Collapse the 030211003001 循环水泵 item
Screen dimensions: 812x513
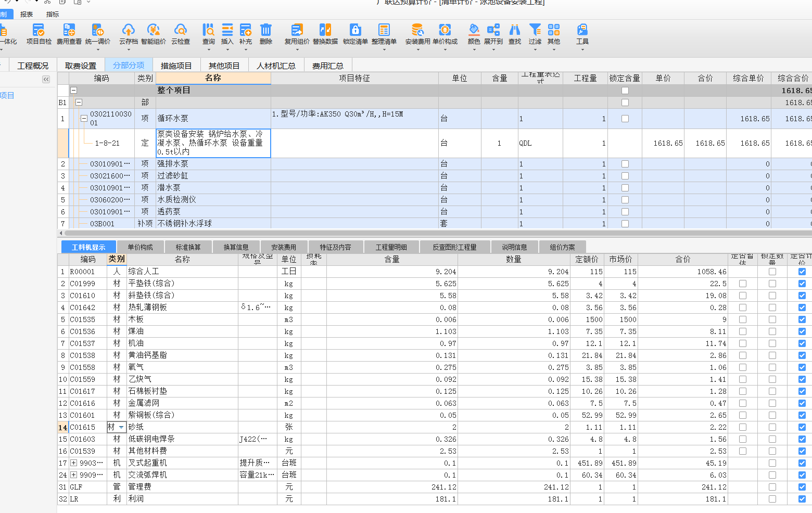click(x=84, y=119)
